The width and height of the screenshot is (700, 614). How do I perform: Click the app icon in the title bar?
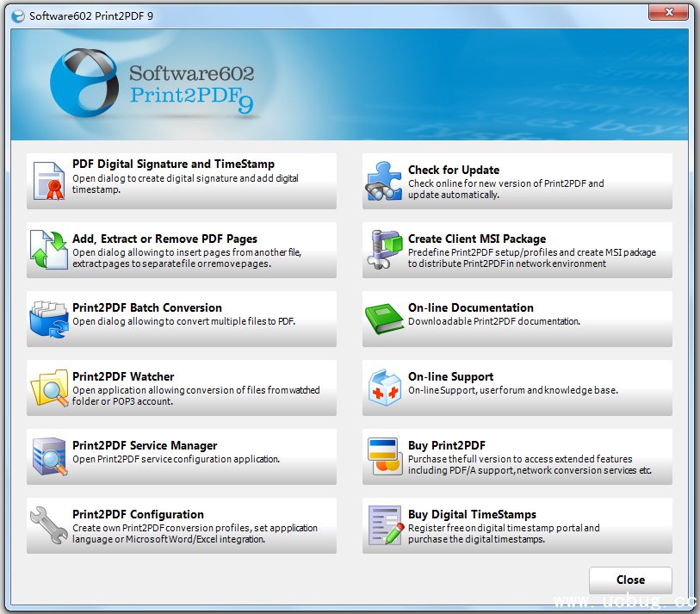click(17, 16)
